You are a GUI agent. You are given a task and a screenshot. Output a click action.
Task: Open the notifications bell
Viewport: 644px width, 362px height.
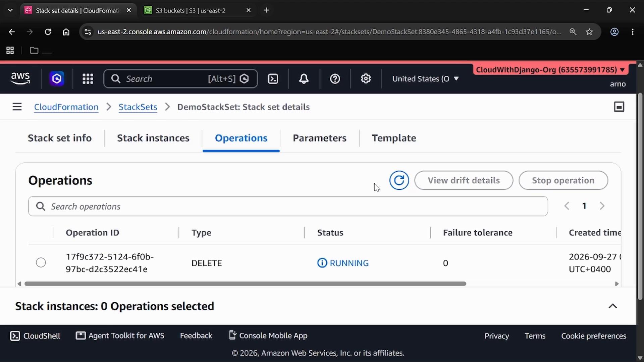[x=304, y=79]
